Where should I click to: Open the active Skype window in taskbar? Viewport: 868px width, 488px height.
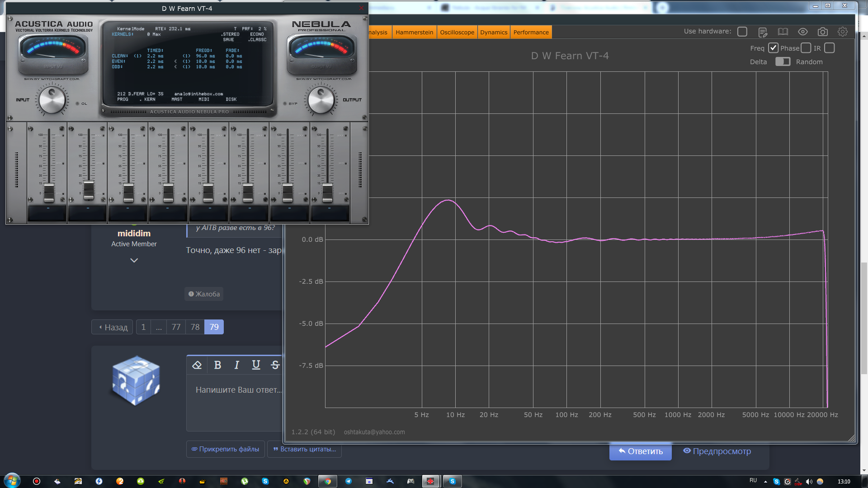[x=452, y=481]
